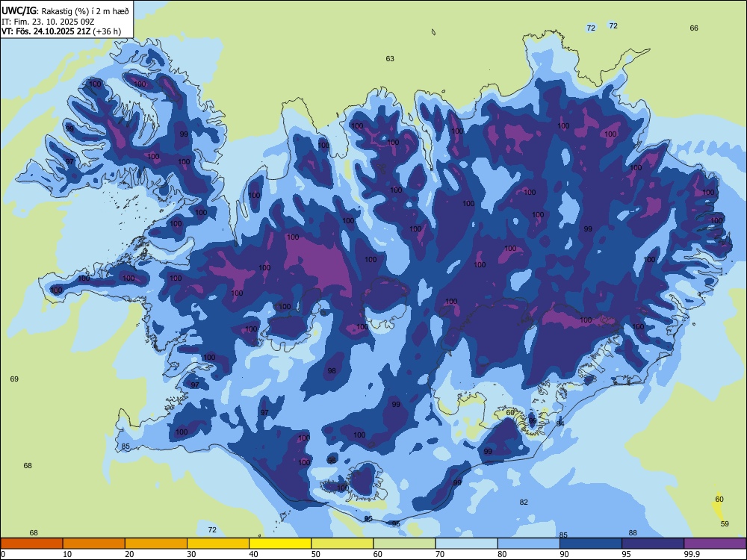Viewport: 747px width, 560px height.
Task: Click the '40' legend tick label
Action: click(x=253, y=554)
